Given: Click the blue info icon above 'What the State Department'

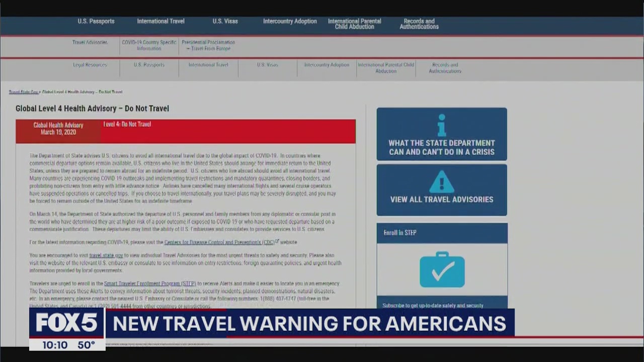Looking at the screenshot, I should [441, 126].
